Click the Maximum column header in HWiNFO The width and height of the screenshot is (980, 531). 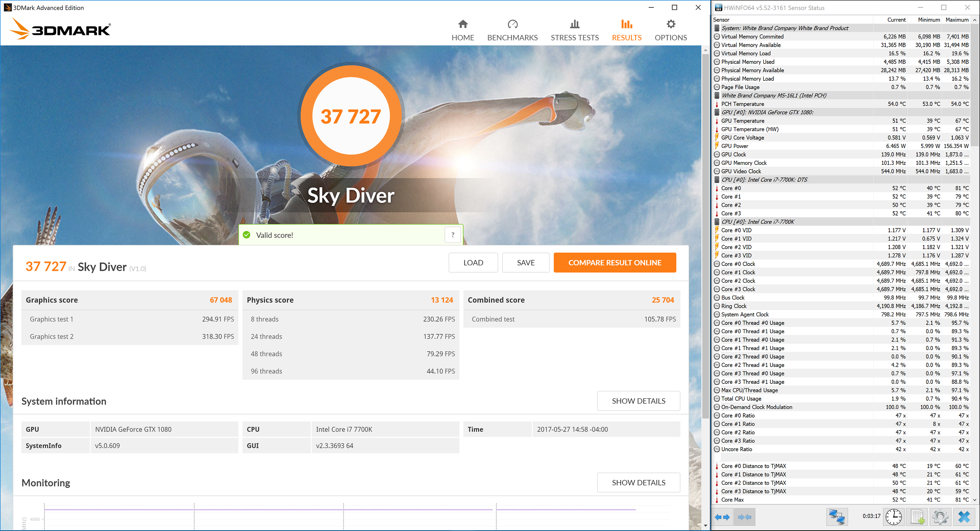[x=957, y=20]
